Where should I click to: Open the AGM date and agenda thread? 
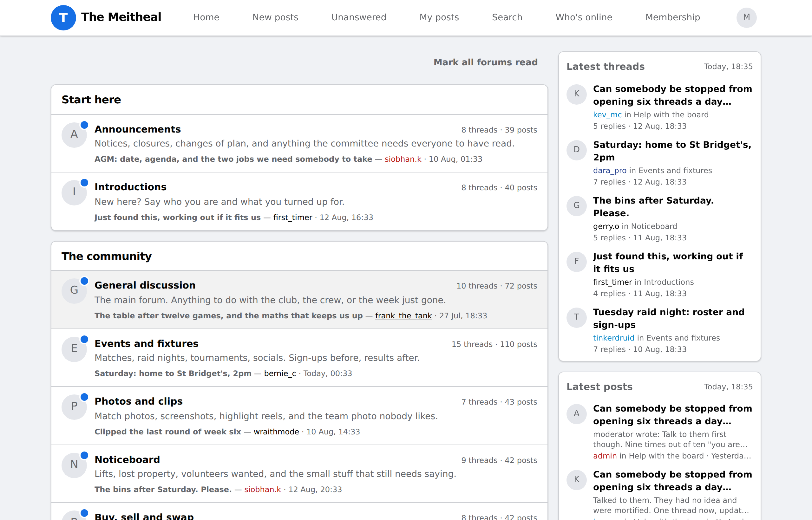point(233,159)
